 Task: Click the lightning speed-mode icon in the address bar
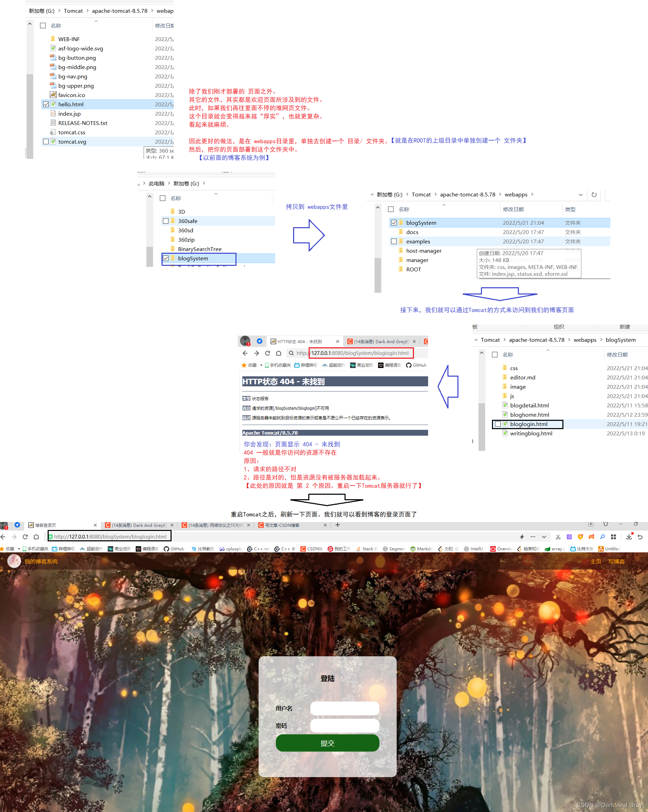(522, 537)
